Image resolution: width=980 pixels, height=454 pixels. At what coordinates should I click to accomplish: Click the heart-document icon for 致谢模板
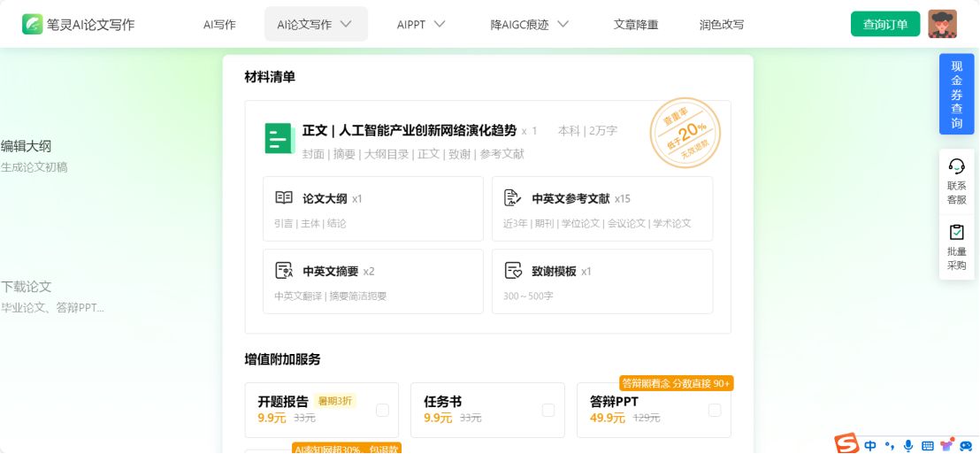tap(512, 271)
